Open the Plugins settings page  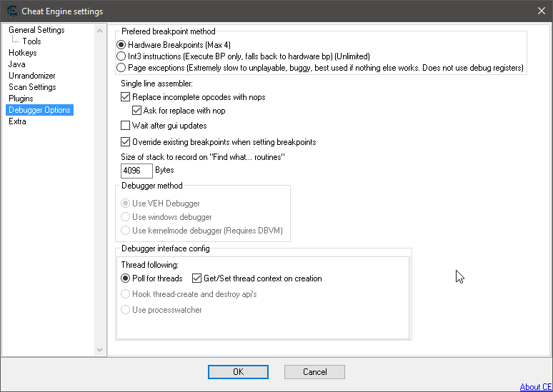[x=21, y=99]
